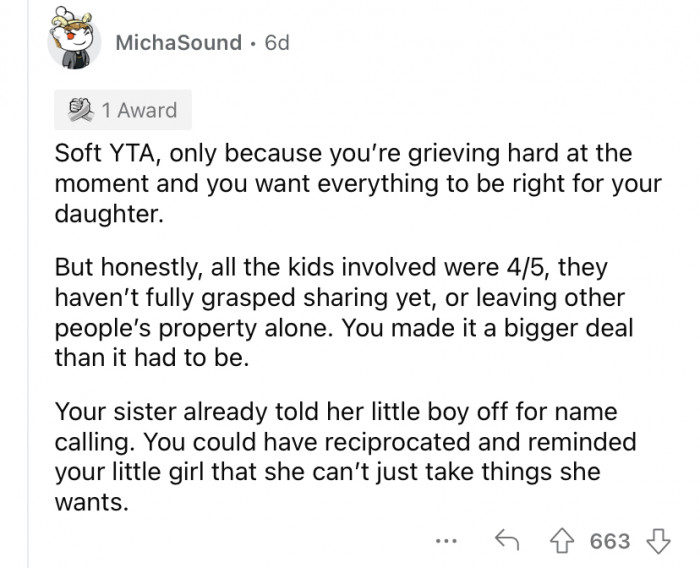Visit the MichaSound user profile
The height and width of the screenshot is (568, 700).
pos(178,43)
